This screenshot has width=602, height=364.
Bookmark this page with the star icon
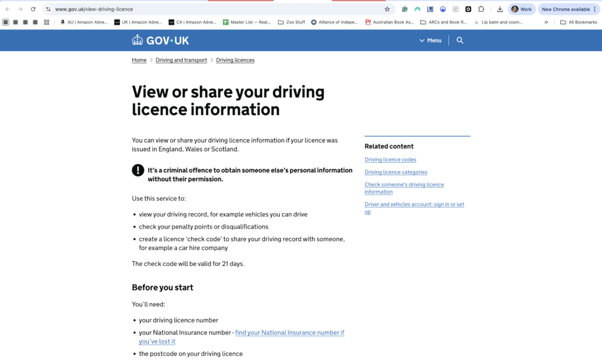(x=387, y=9)
